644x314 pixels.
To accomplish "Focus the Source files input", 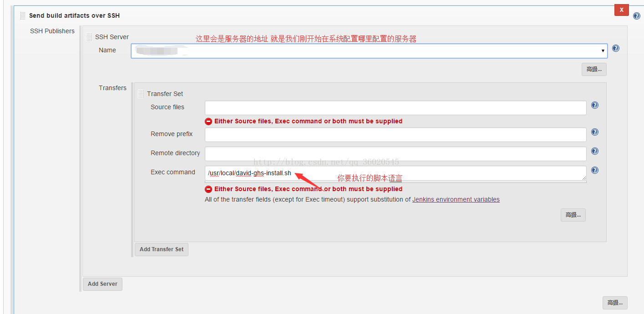I will point(396,108).
